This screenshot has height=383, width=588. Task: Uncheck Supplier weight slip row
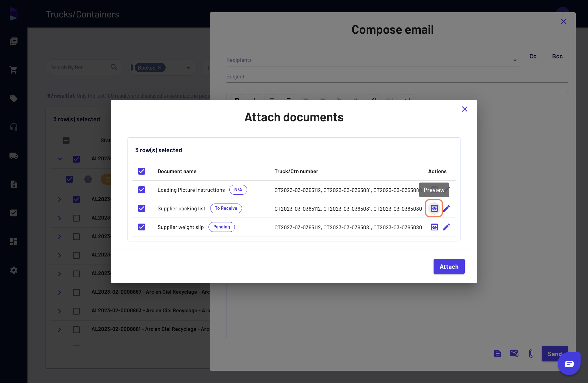tap(142, 227)
